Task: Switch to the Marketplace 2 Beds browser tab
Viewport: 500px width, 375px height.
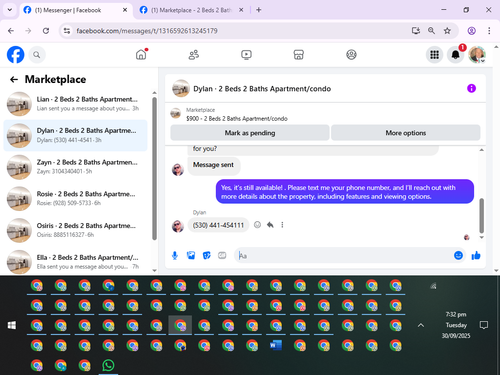Action: (191, 10)
